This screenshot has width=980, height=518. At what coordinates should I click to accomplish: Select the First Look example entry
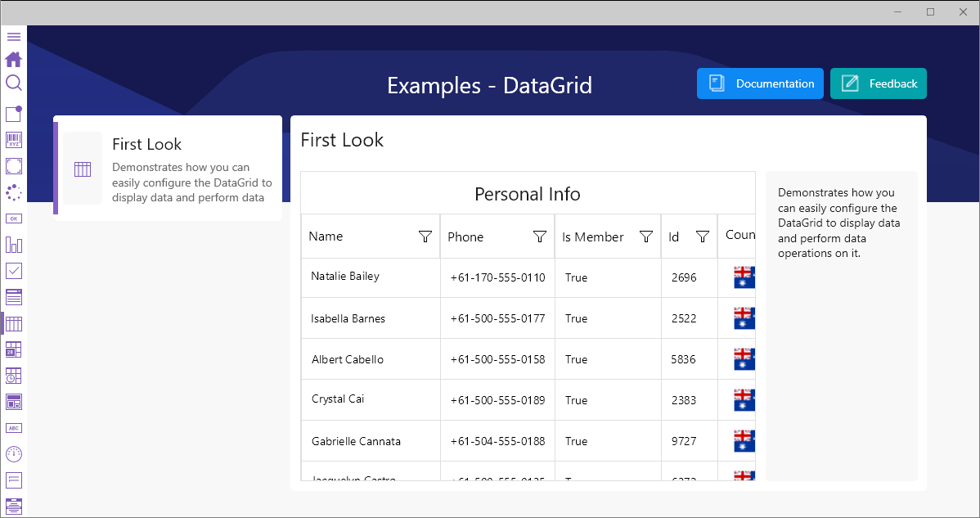point(168,168)
